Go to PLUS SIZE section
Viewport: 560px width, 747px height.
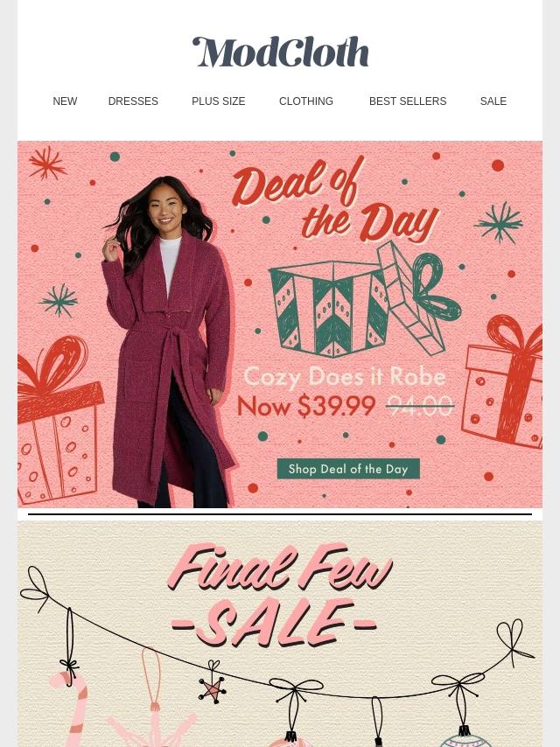click(218, 101)
